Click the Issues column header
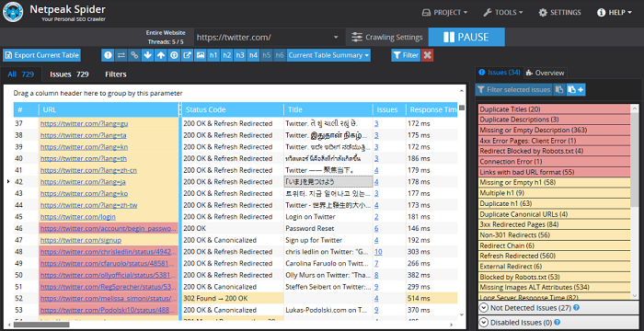Screen dimensions: 644x331 coord(389,109)
